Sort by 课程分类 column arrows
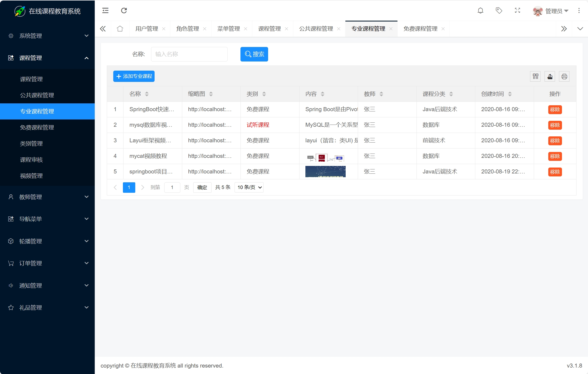This screenshot has width=588, height=374. tap(451, 94)
